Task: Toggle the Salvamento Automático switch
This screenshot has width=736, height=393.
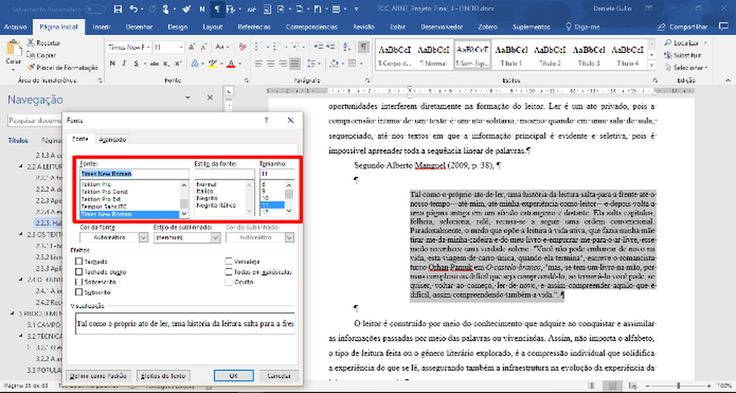Action: click(95, 9)
